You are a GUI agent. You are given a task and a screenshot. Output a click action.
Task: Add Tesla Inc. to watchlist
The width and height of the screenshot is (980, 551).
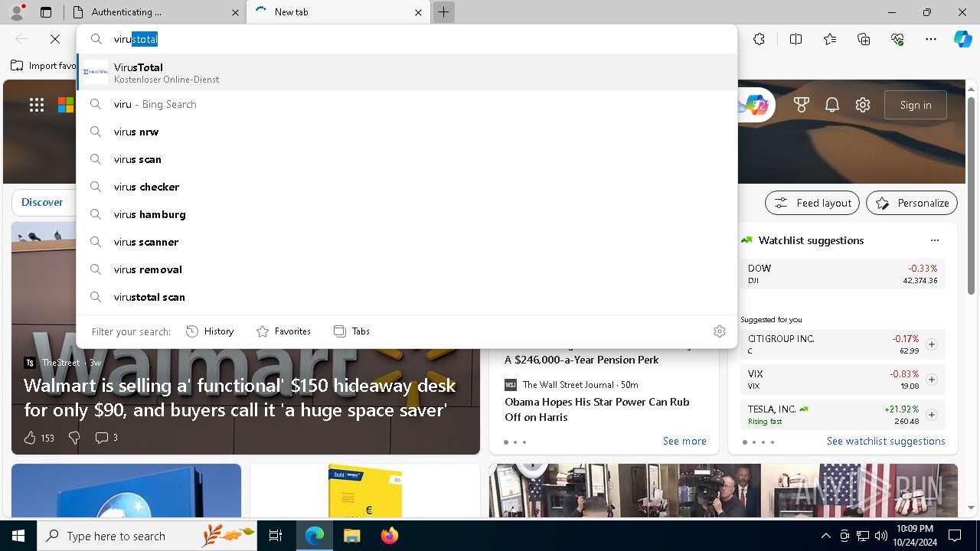coord(932,415)
